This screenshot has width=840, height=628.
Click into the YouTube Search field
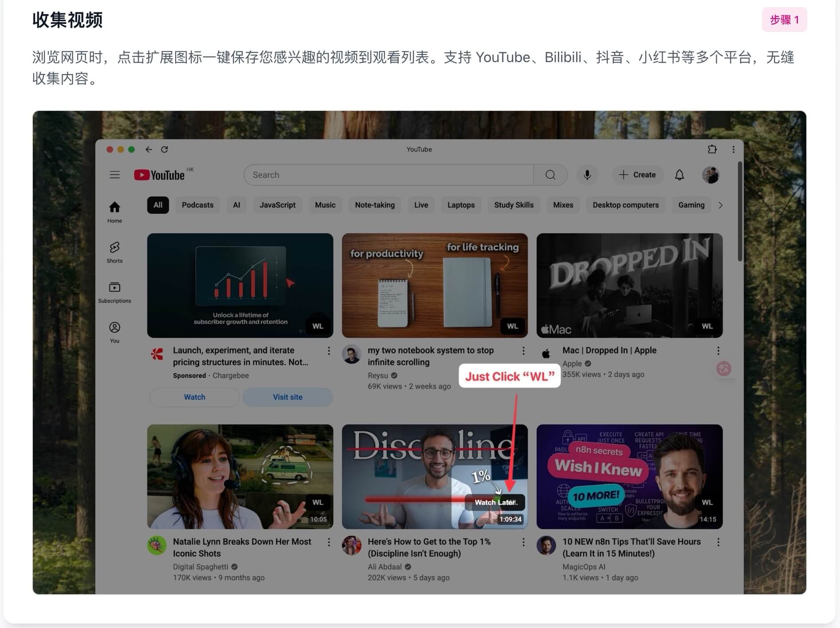pyautogui.click(x=388, y=175)
